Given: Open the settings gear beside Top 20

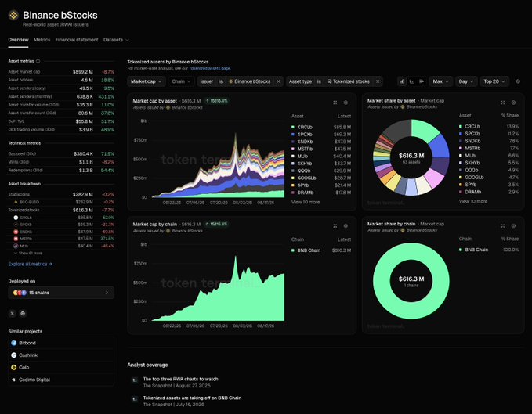Looking at the screenshot, I should pos(518,81).
